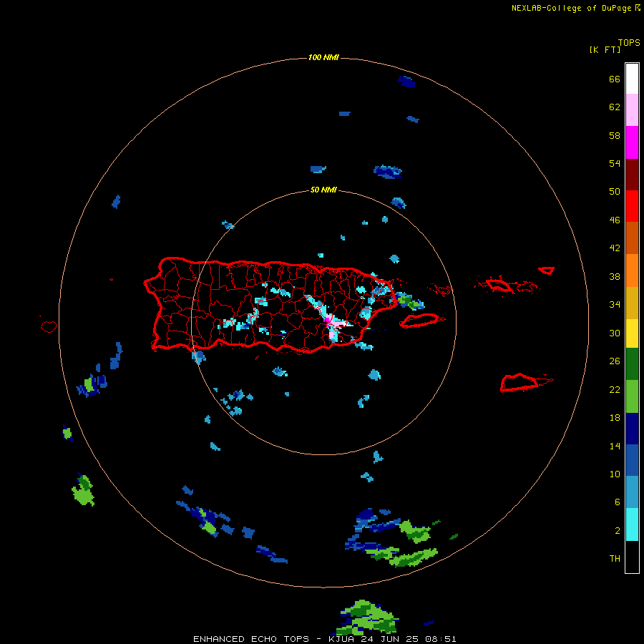
Task: Click the '100 NMI' range ring label
Action: tap(323, 57)
